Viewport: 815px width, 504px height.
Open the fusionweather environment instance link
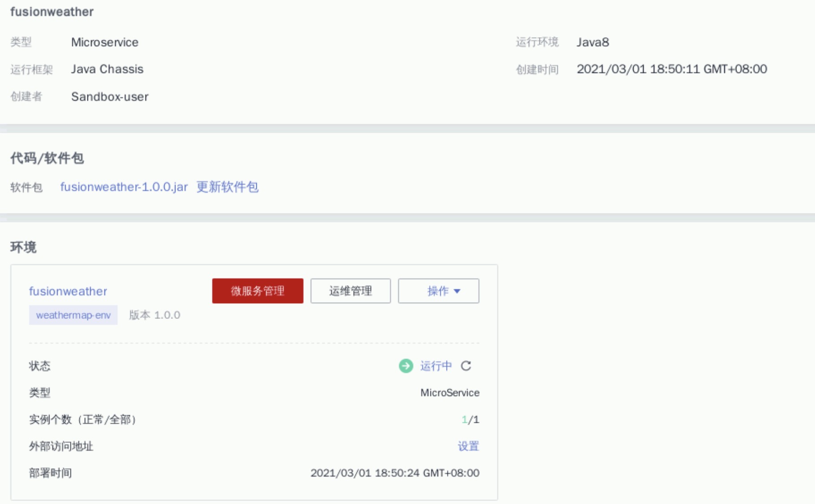click(68, 291)
